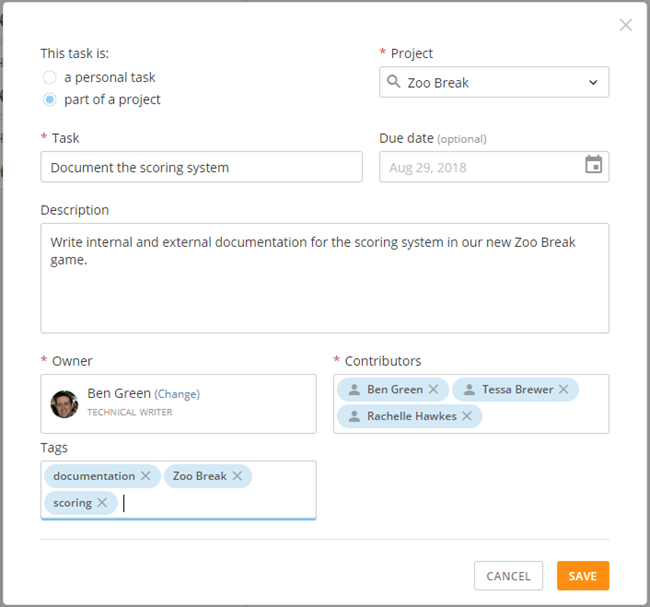
Task: Click the Tags input area
Action: pos(215,503)
